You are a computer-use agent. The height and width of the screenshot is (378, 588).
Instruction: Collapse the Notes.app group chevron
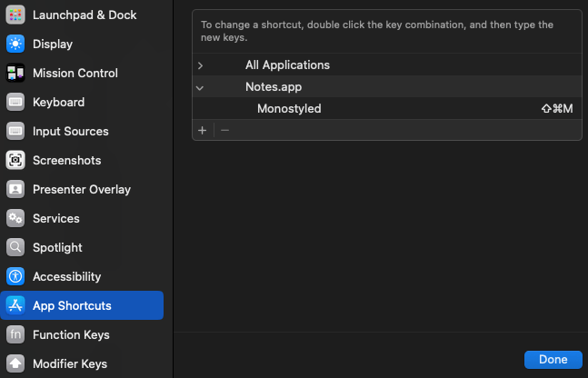200,88
